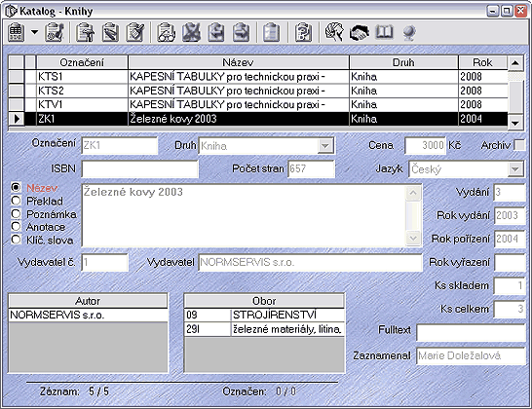Click the globe icon in toolbar
Image resolution: width=532 pixels, height=409 pixels.
(x=409, y=33)
